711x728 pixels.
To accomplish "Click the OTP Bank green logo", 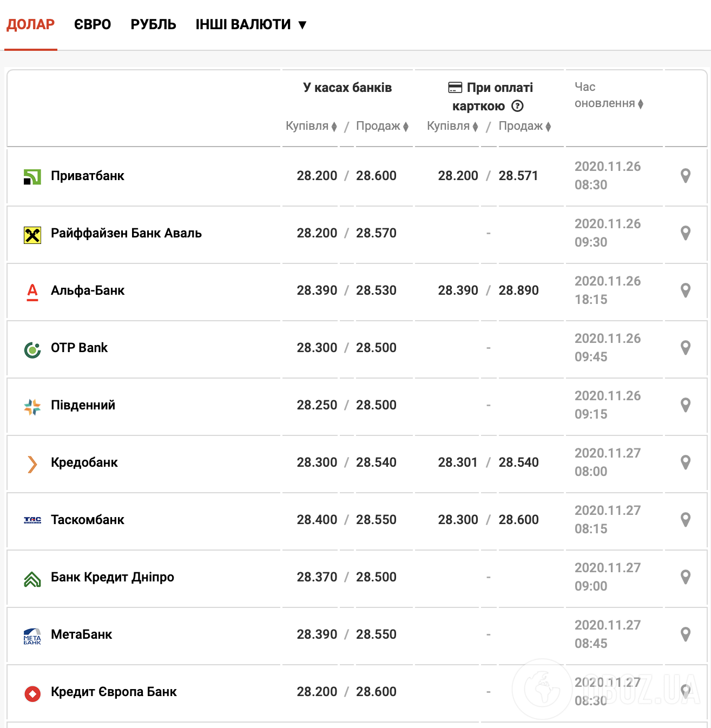I will pos(32,350).
